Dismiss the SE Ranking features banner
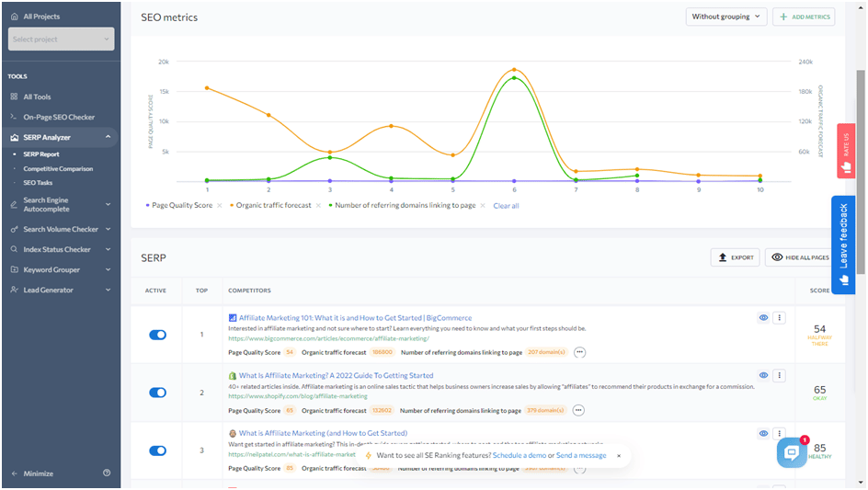This screenshot has width=868, height=490. click(619, 456)
